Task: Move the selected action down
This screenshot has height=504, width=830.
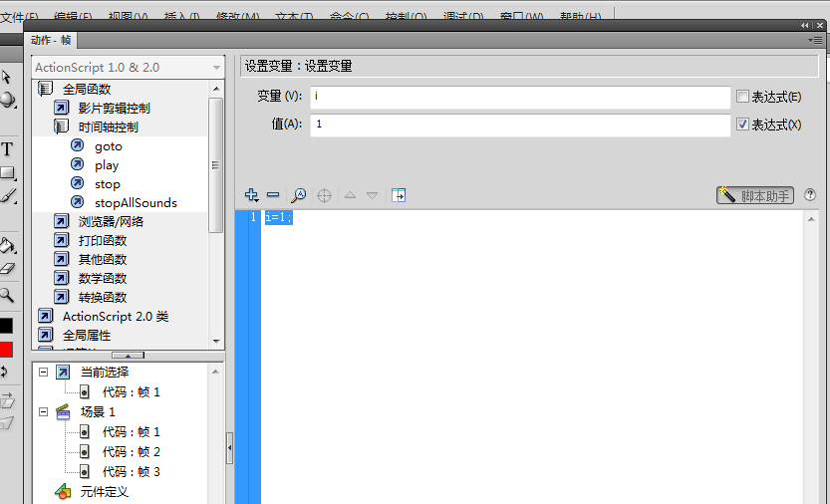Action: pos(372,195)
